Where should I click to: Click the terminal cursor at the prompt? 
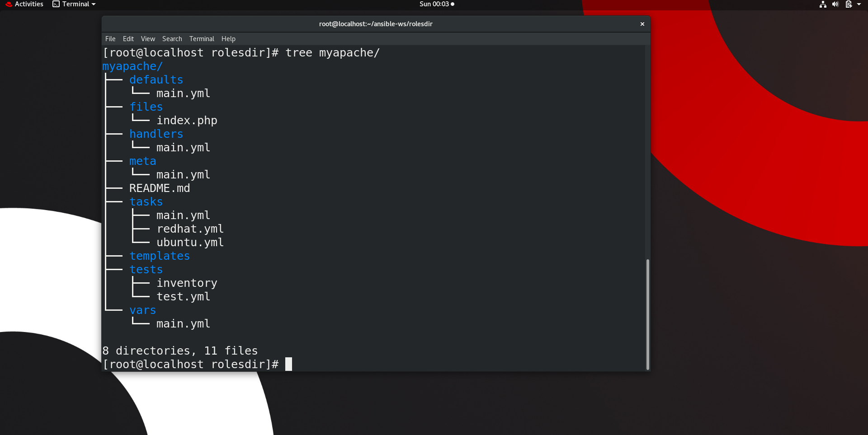(x=289, y=364)
